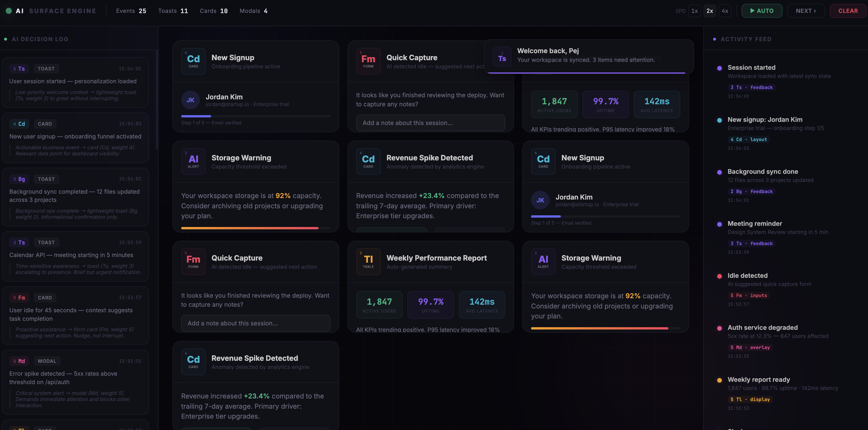Click the Ts badge on the 15:54:05 log entry
868x430 pixels.
pyautogui.click(x=19, y=69)
